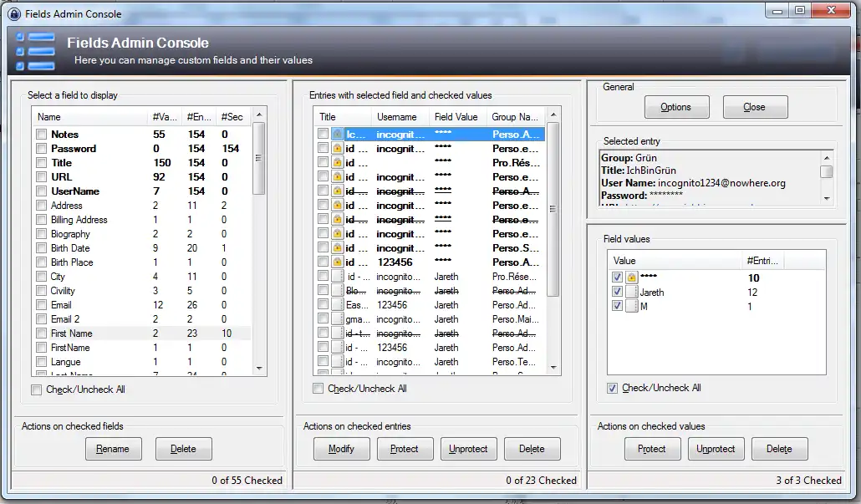Click the Rename button for checked fields
Viewport: 861px width, 504px height.
[x=114, y=449]
